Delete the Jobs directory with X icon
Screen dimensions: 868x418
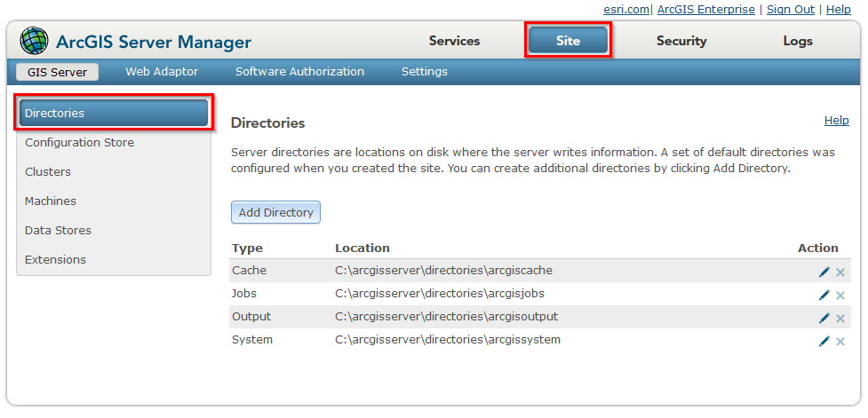840,296
